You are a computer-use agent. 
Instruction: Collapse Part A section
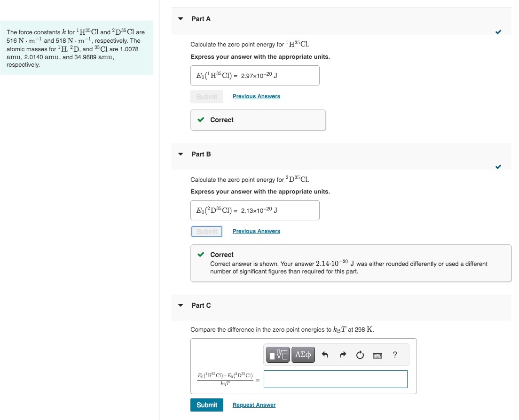(x=181, y=19)
